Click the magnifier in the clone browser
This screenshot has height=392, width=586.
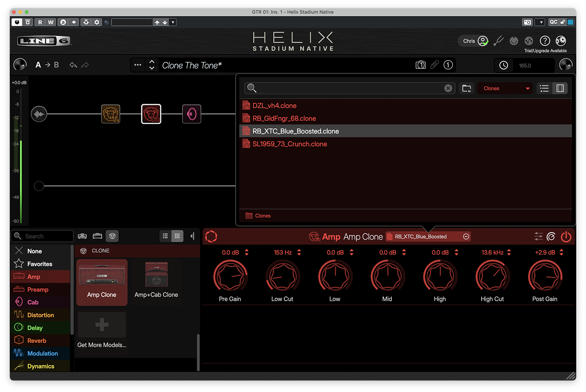pos(252,88)
